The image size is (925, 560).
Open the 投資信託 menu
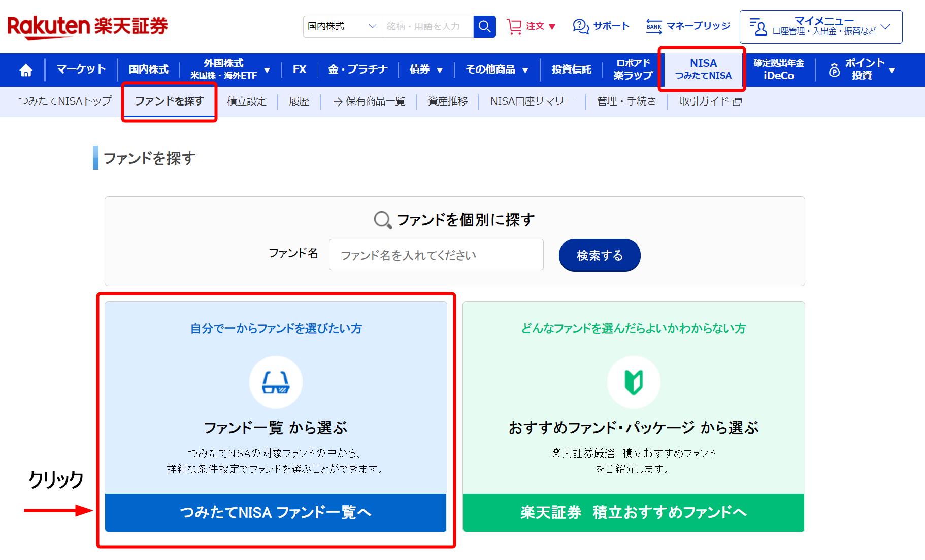tap(572, 69)
